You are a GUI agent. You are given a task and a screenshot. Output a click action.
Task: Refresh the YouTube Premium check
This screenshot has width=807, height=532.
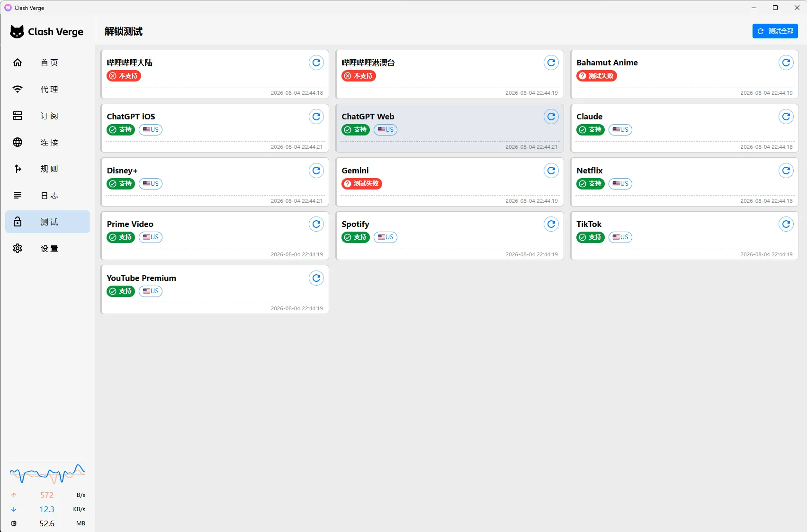pos(316,278)
